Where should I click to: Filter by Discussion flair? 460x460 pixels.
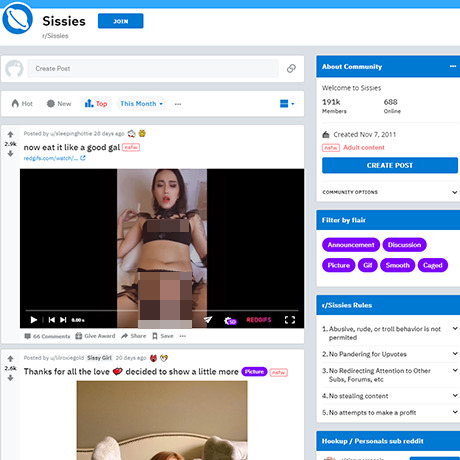404,245
